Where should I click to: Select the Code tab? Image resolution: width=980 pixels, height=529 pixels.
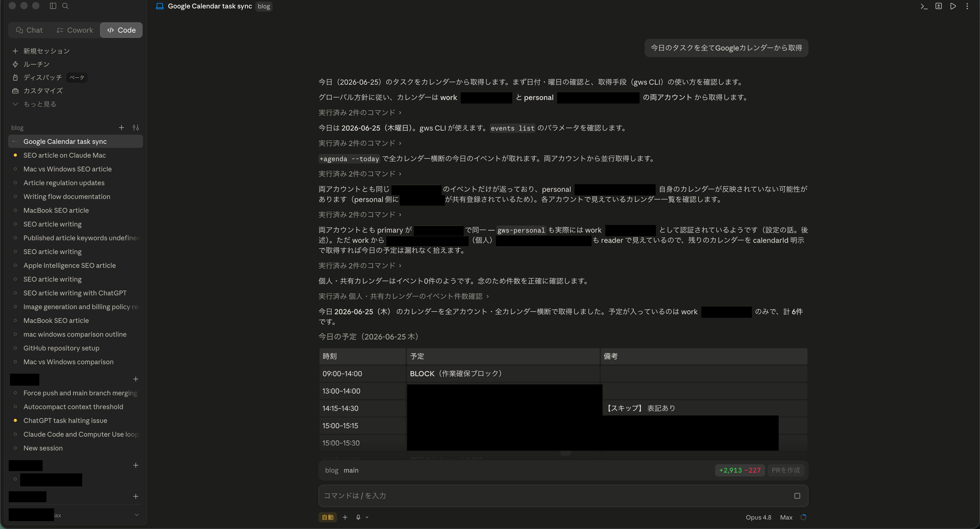tap(121, 30)
